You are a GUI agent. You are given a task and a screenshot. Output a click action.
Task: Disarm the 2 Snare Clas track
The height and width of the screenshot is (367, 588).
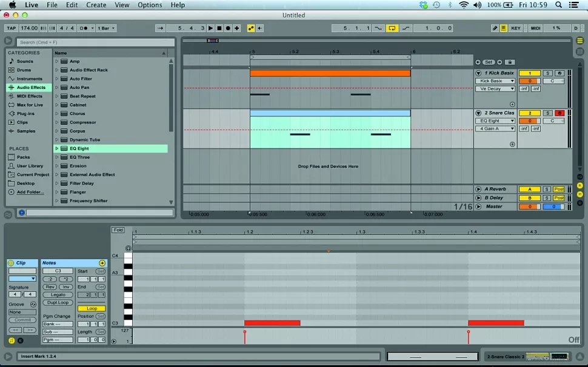(560, 113)
